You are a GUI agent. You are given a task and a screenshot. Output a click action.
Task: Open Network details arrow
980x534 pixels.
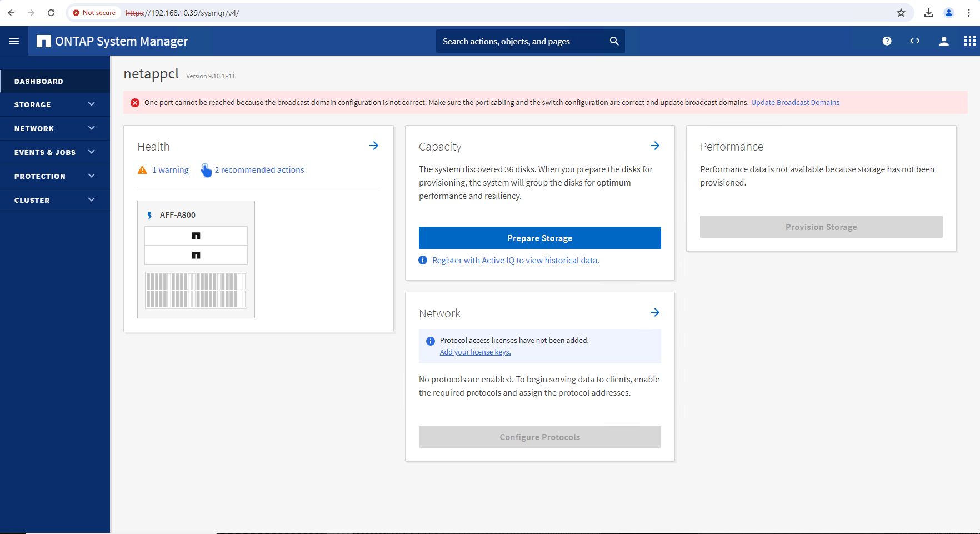pyautogui.click(x=655, y=312)
